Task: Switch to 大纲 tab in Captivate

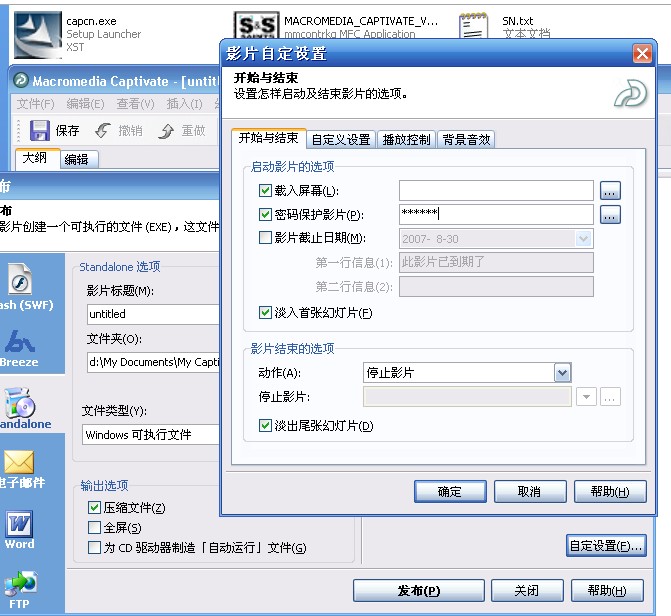Action: 37,158
